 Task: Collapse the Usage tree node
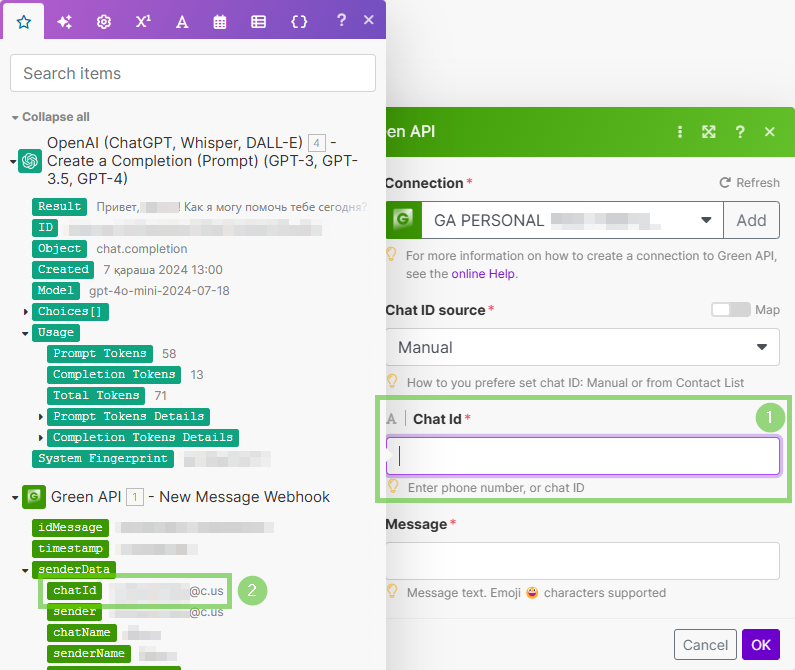(x=27, y=332)
